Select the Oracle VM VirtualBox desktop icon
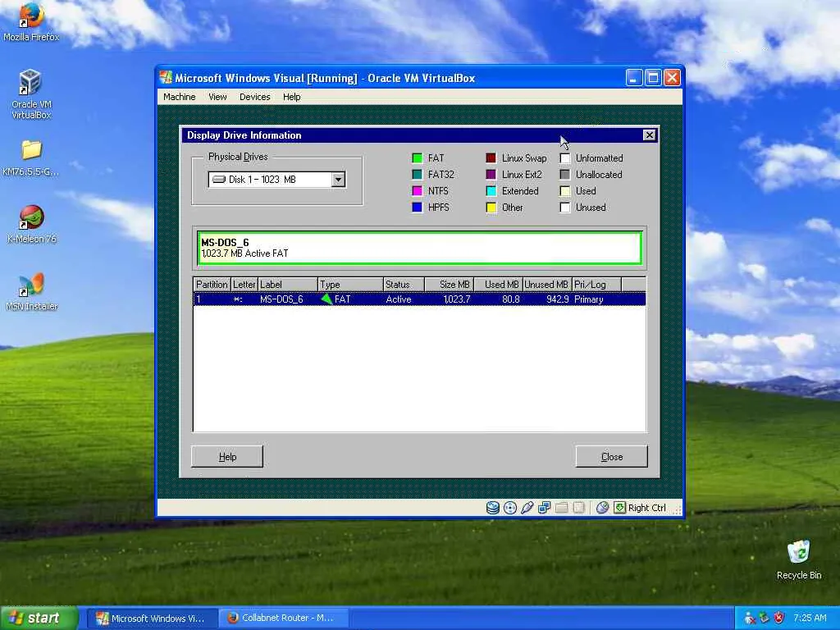This screenshot has width=840, height=630. click(31, 94)
